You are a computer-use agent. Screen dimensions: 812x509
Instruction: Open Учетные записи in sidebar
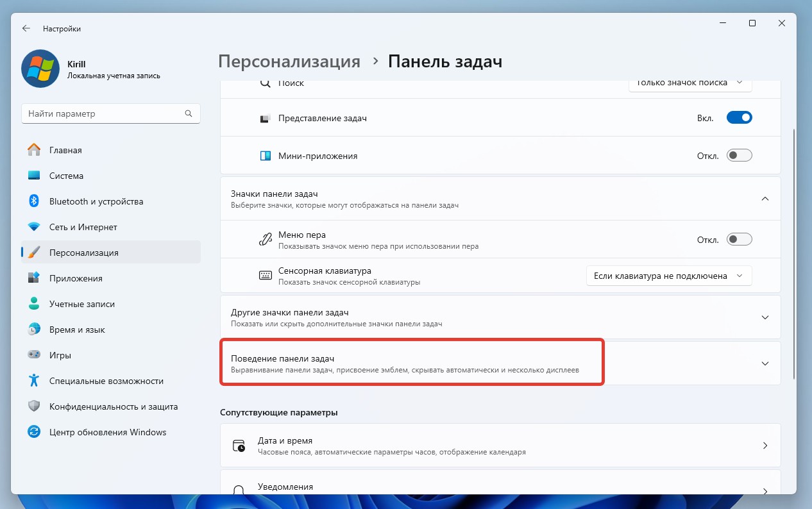pos(111,304)
